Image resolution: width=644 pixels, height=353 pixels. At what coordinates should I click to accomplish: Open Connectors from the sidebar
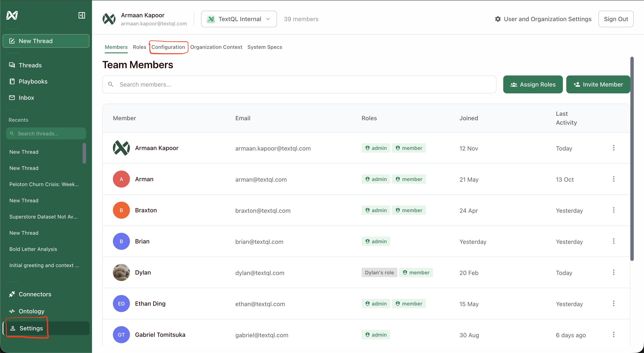pos(35,294)
